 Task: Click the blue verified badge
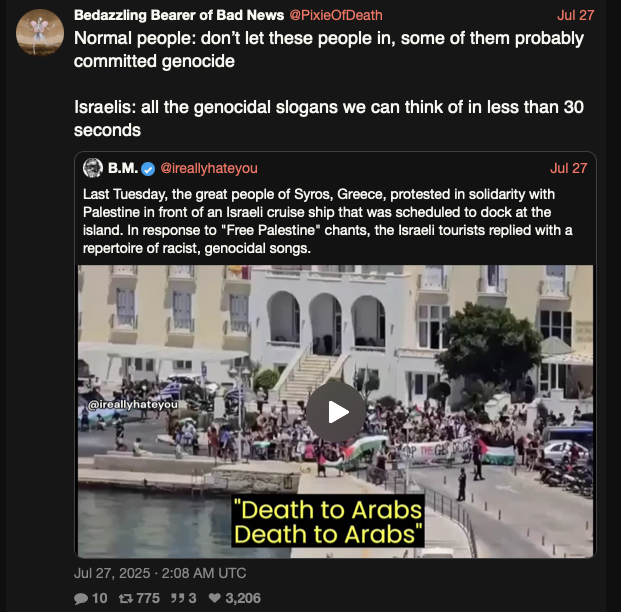click(148, 169)
